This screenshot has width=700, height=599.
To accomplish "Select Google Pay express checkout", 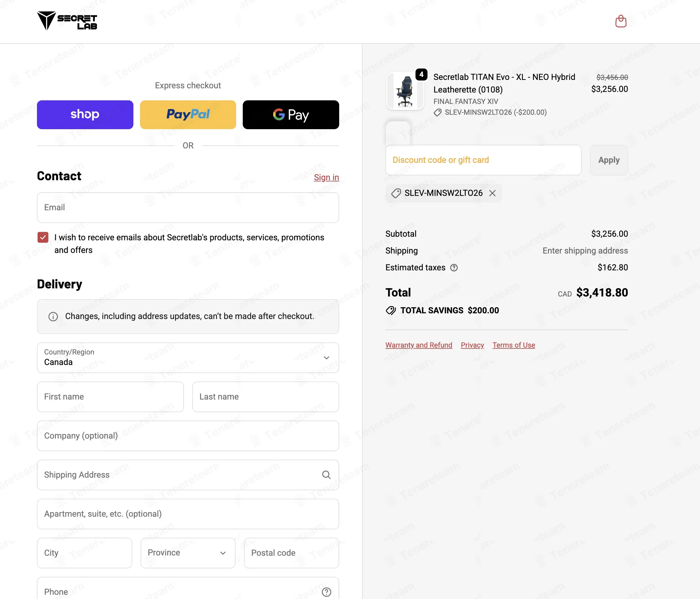I will (x=291, y=114).
